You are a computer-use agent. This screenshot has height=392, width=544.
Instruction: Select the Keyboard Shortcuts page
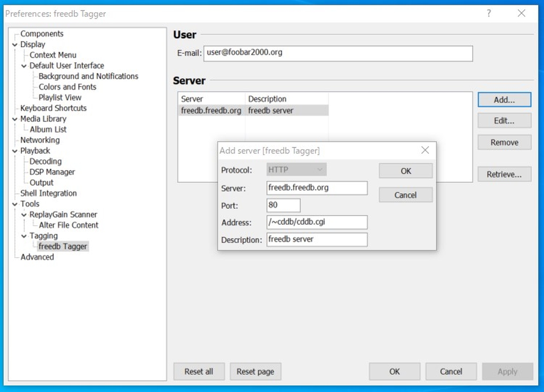pyautogui.click(x=52, y=108)
